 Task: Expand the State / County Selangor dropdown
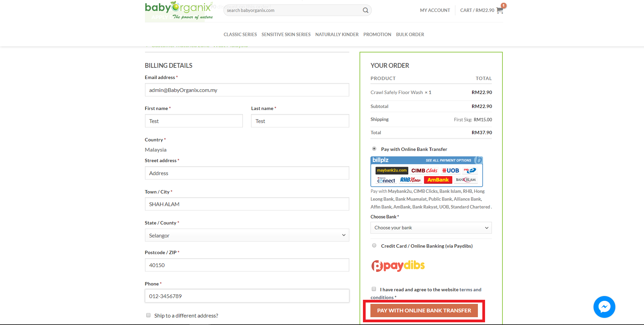(x=247, y=235)
